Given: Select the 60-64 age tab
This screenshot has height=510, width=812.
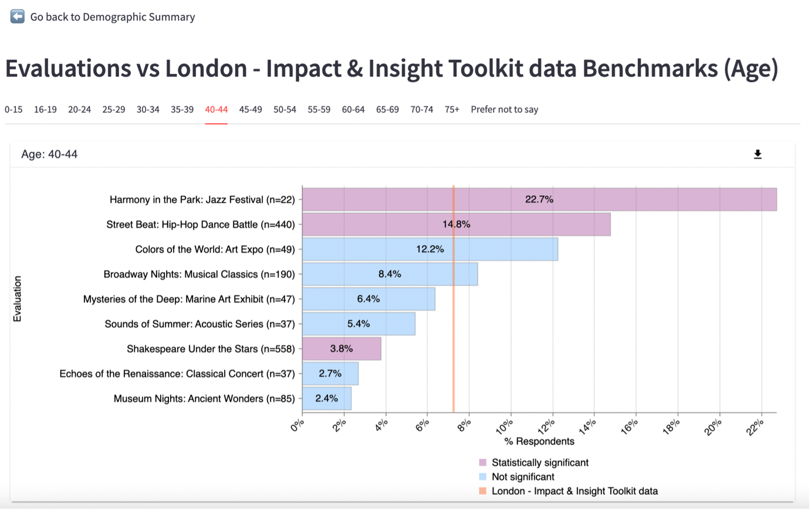Looking at the screenshot, I should (353, 110).
